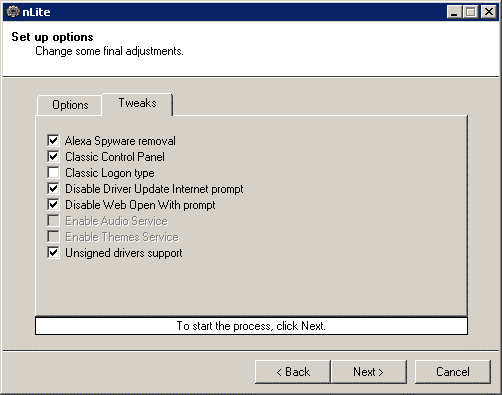
Task: Go to the previous step with Back
Action: coord(293,372)
